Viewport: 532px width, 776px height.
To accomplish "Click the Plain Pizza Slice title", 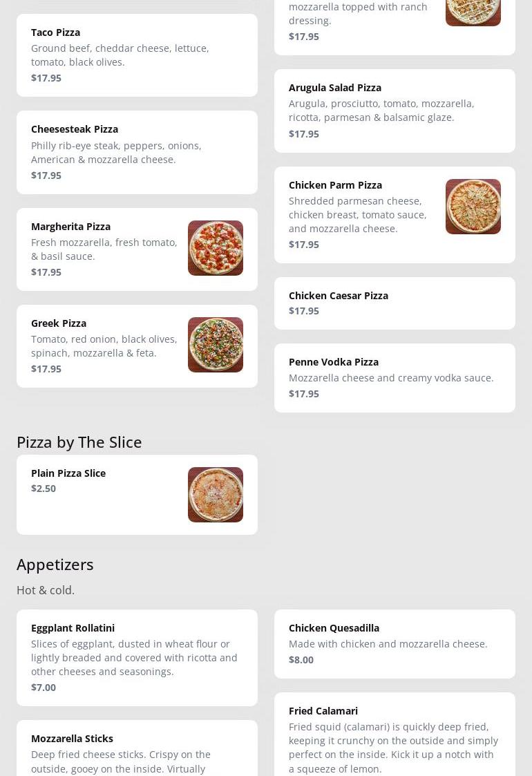I will click(68, 473).
